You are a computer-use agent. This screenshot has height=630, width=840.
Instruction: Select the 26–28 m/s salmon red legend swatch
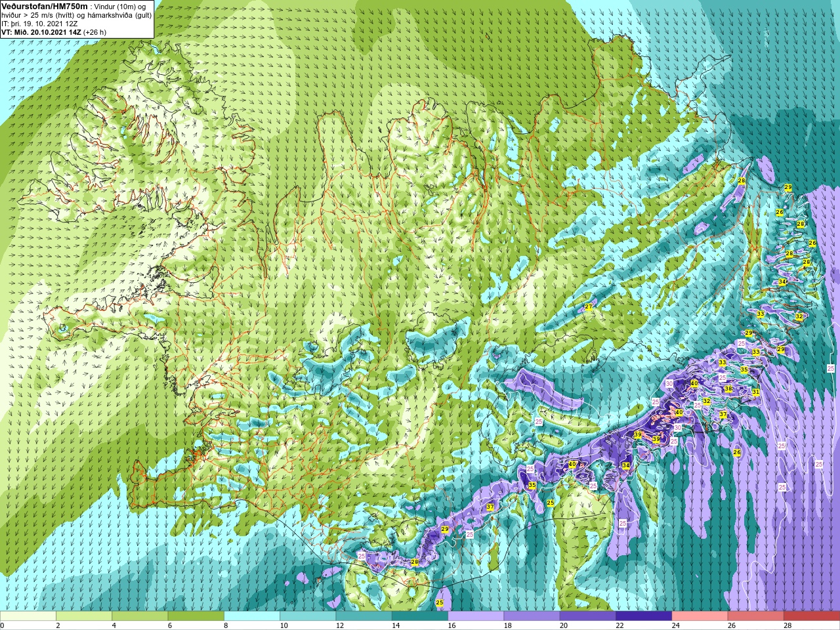[x=756, y=616]
